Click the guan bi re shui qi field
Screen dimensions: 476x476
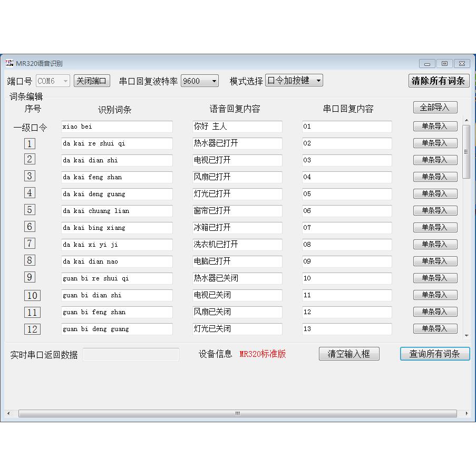click(117, 278)
